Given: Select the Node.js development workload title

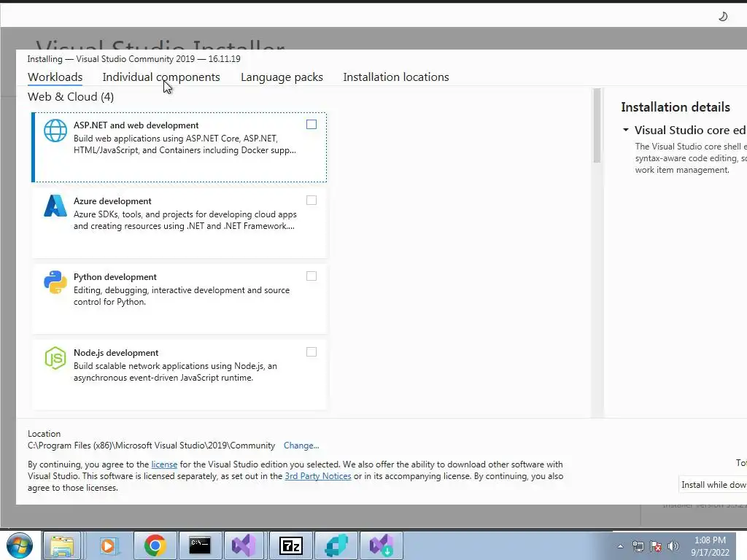Looking at the screenshot, I should tap(116, 353).
